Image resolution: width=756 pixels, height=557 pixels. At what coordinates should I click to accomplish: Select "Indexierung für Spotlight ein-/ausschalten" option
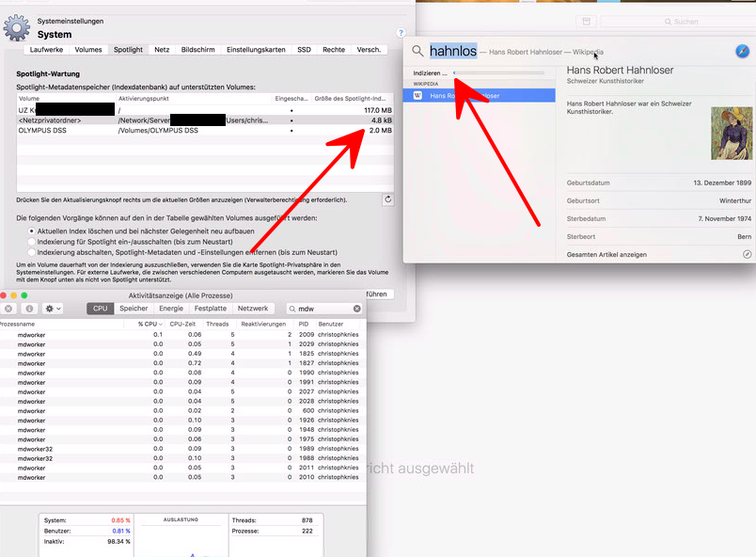click(x=32, y=242)
